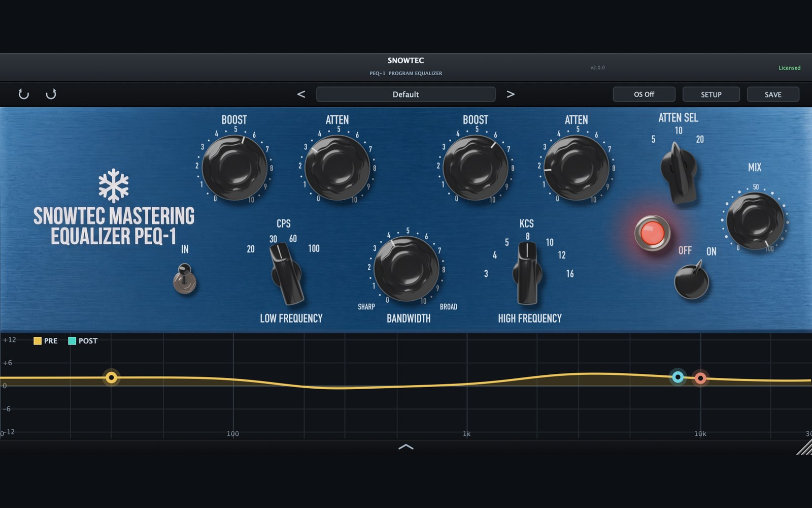
Task: Click the red high atten node on curve
Action: click(700, 378)
